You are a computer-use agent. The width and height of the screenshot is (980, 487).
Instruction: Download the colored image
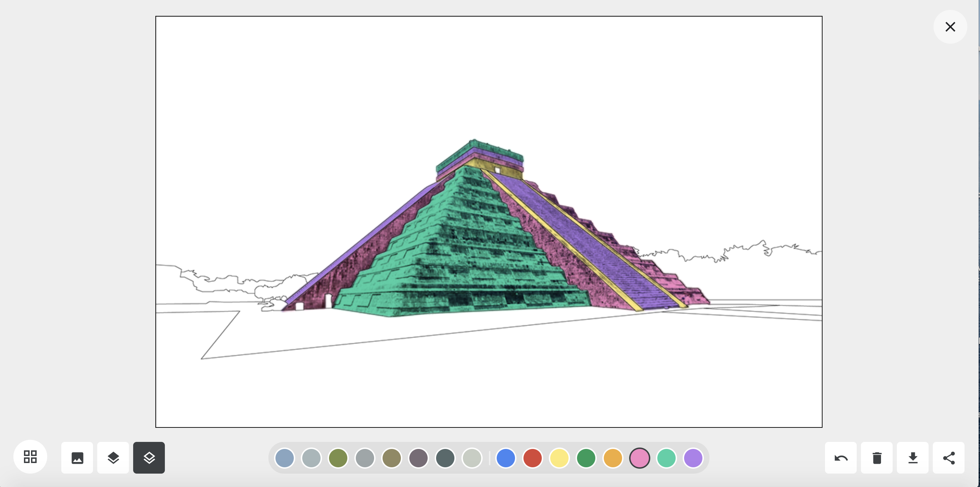pos(913,458)
